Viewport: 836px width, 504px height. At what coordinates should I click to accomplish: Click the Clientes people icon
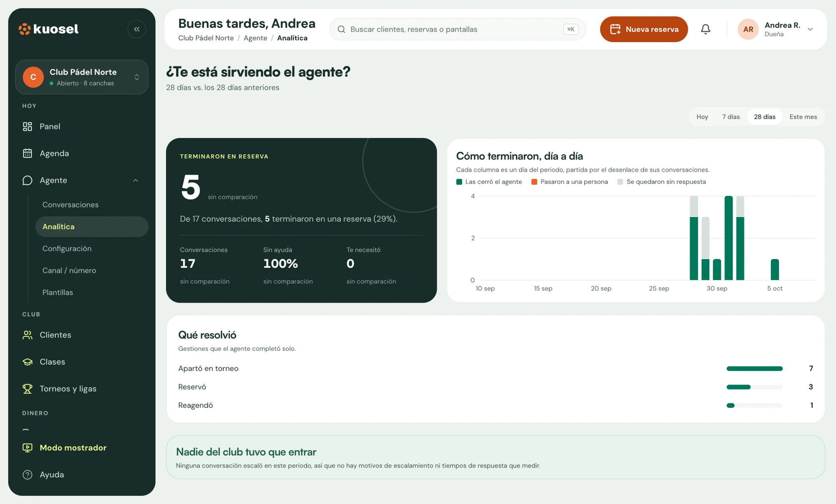pos(28,335)
